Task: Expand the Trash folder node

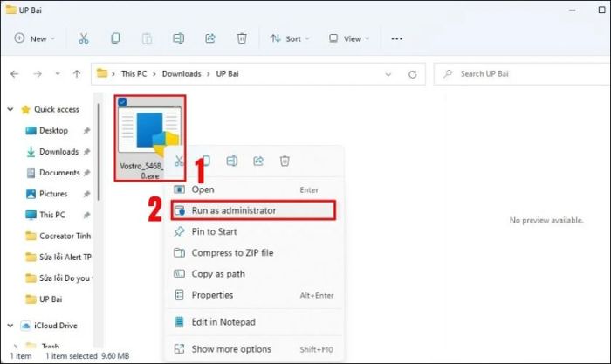Action: click(16, 346)
